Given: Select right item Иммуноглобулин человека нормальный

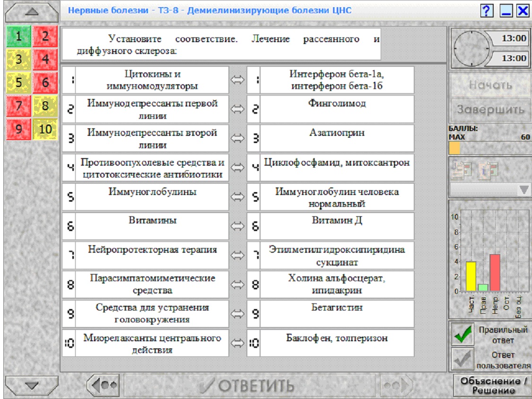Looking at the screenshot, I should (x=337, y=197).
